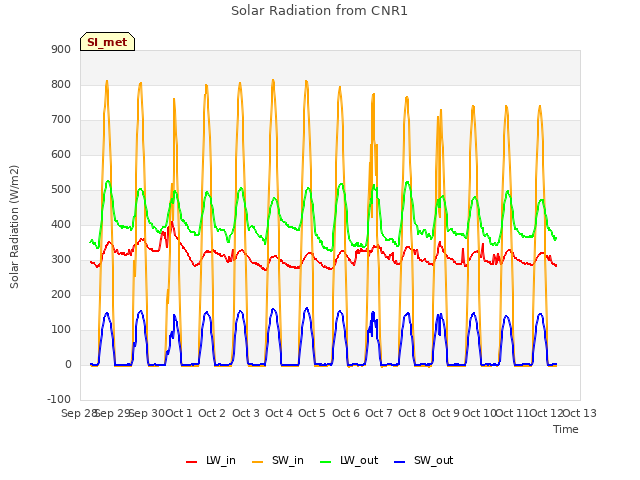640x480 pixels.
Task: Click the Oct 7 x-axis date label
Action: tap(379, 413)
